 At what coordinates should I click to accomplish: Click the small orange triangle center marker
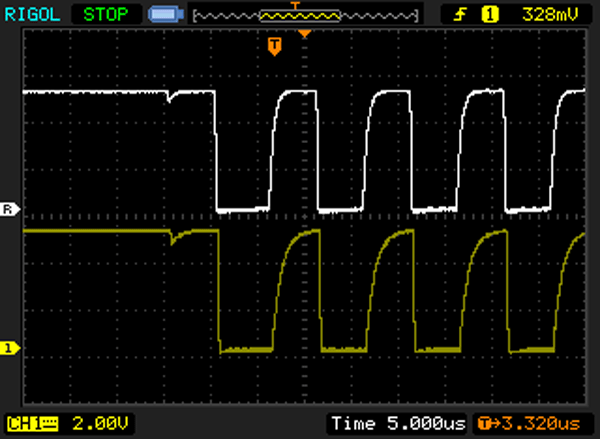(305, 34)
